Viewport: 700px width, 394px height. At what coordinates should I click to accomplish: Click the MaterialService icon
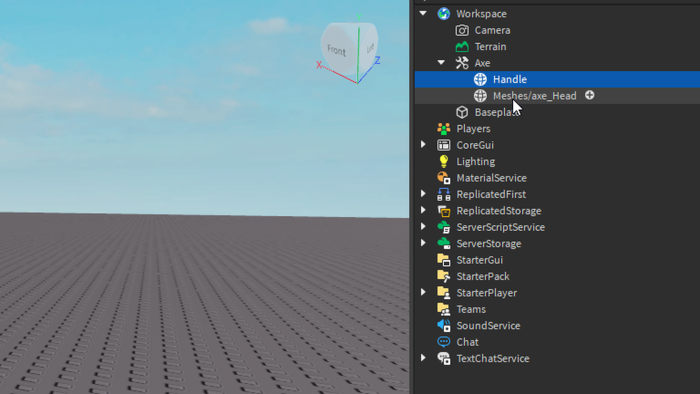[443, 178]
